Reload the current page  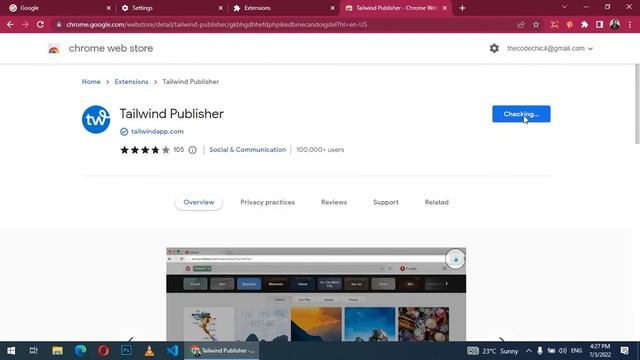coord(40,24)
